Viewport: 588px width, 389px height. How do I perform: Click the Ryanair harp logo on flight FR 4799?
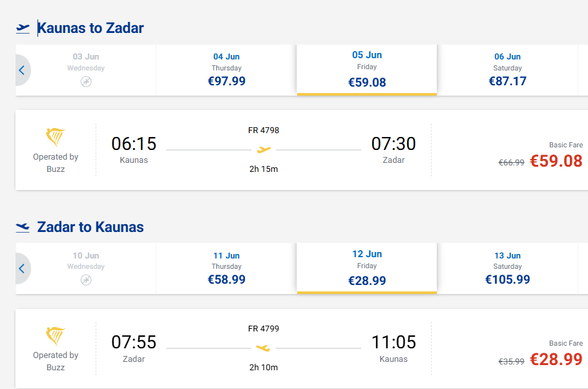click(56, 336)
